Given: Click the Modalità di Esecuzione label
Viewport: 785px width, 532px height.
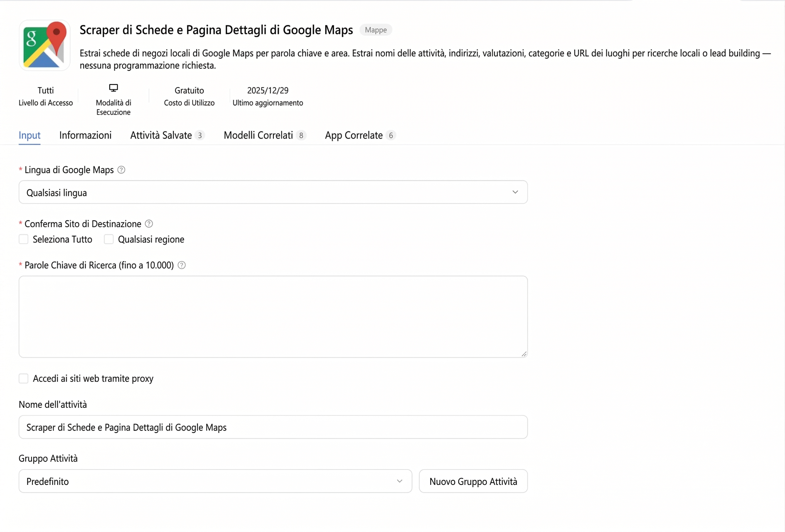Looking at the screenshot, I should click(x=114, y=107).
